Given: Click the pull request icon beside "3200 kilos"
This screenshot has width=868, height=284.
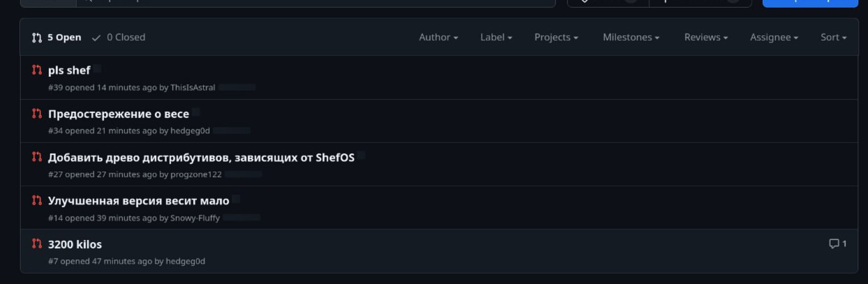Looking at the screenshot, I should click(x=37, y=244).
